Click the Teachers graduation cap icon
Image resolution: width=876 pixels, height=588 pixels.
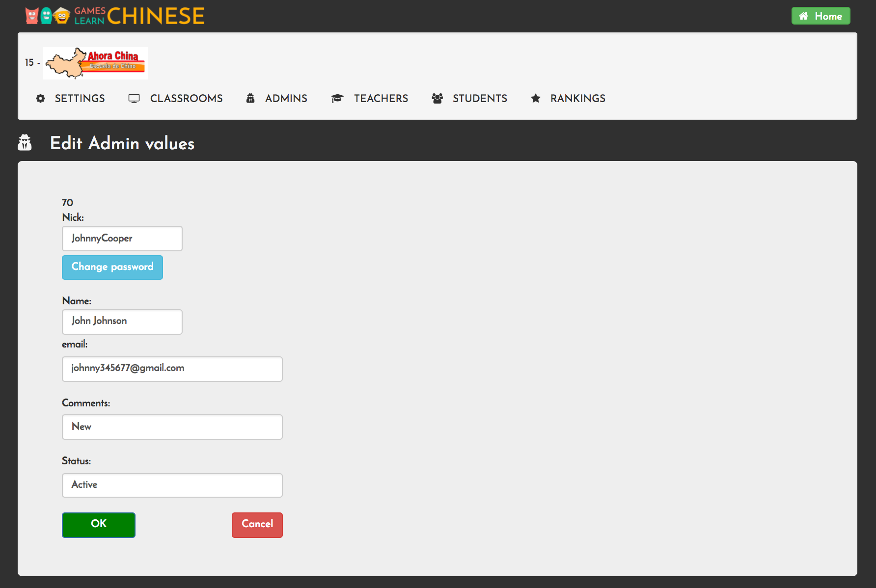pyautogui.click(x=337, y=99)
